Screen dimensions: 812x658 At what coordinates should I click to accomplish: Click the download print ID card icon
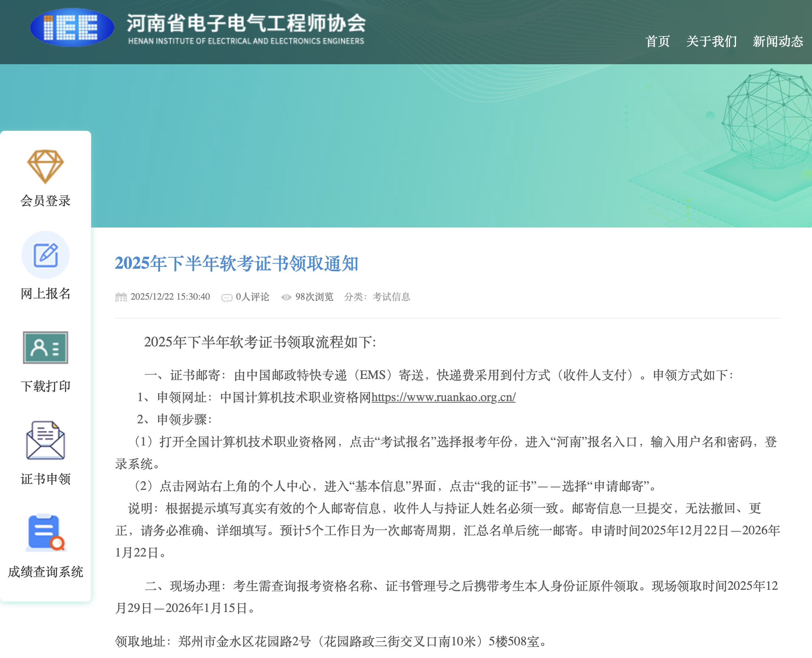point(46,348)
